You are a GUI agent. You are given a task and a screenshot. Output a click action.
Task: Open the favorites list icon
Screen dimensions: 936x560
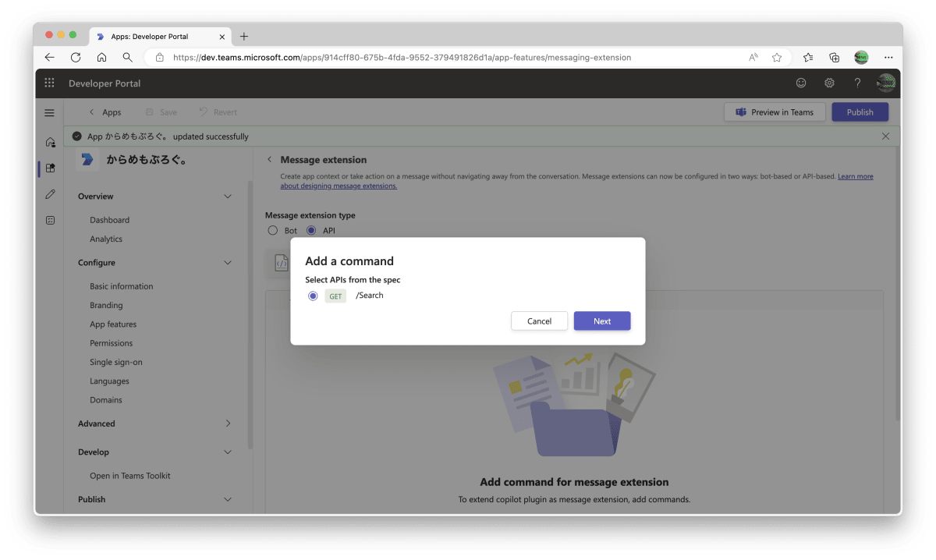pyautogui.click(x=808, y=57)
